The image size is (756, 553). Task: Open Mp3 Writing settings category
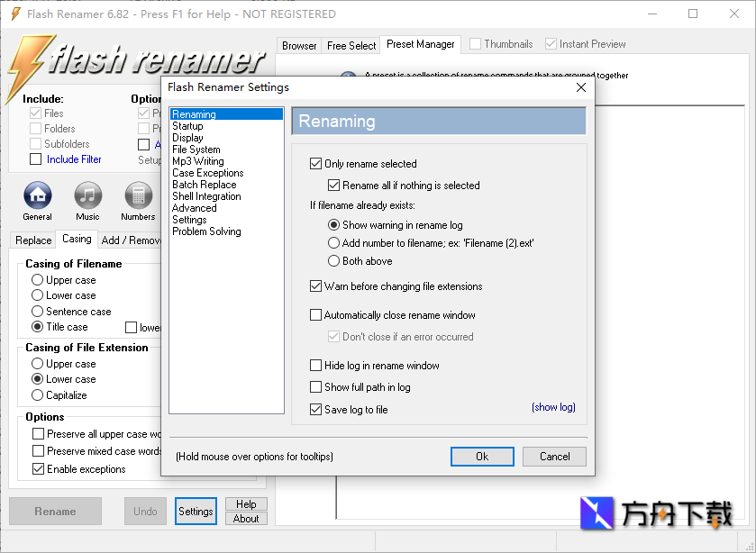click(x=197, y=161)
